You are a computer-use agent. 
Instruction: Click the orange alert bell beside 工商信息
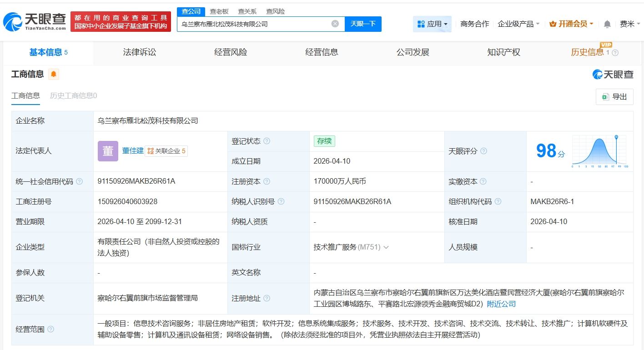[x=53, y=74]
